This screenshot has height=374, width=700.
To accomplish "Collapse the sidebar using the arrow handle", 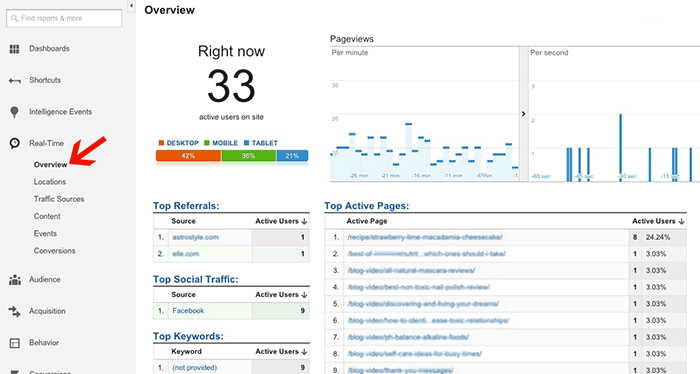I will [x=131, y=6].
